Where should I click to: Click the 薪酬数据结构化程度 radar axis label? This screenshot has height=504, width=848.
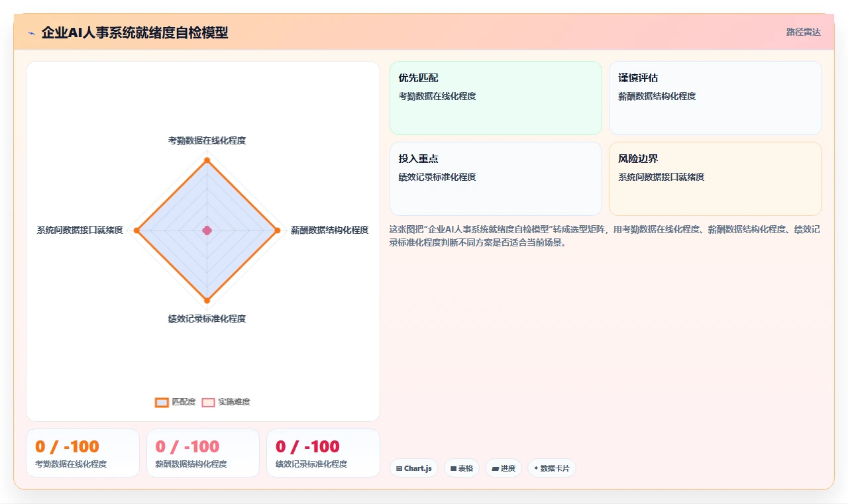tap(329, 230)
